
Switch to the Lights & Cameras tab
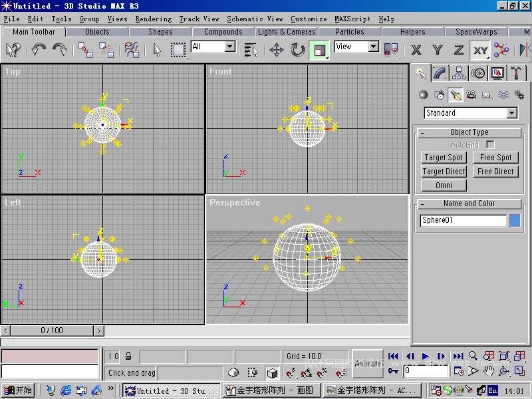point(287,32)
